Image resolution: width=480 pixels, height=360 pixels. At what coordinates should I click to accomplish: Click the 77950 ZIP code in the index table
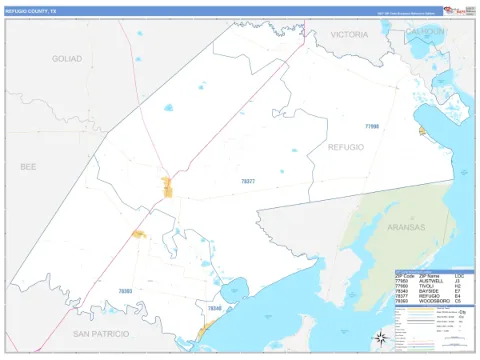[x=401, y=281]
